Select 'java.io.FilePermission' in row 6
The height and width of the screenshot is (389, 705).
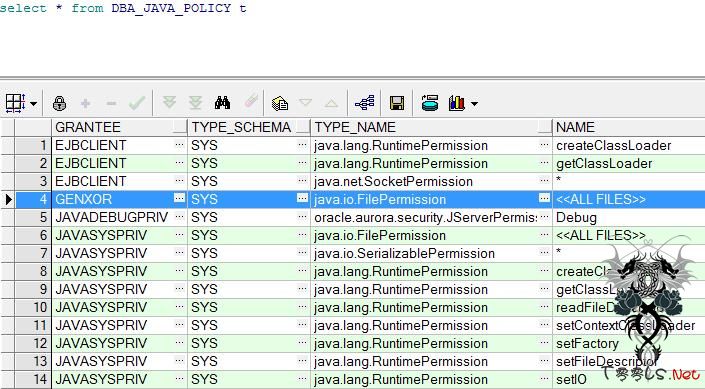431,235
